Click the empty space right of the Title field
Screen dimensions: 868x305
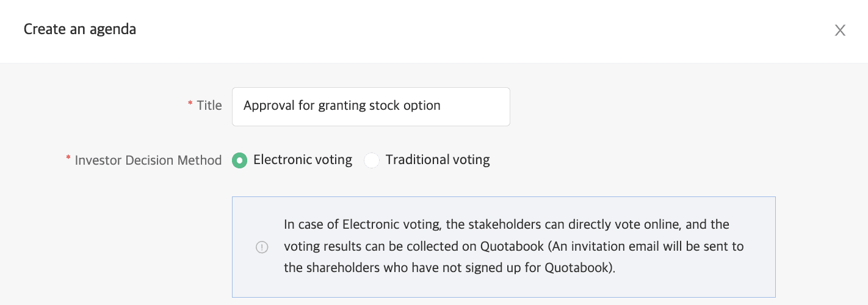coord(641,106)
